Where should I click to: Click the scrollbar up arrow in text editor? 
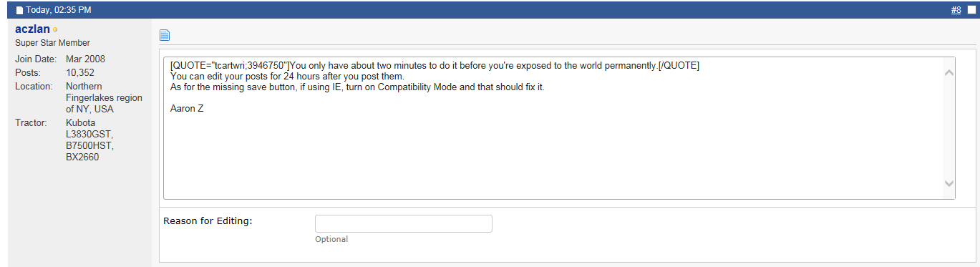pos(949,72)
